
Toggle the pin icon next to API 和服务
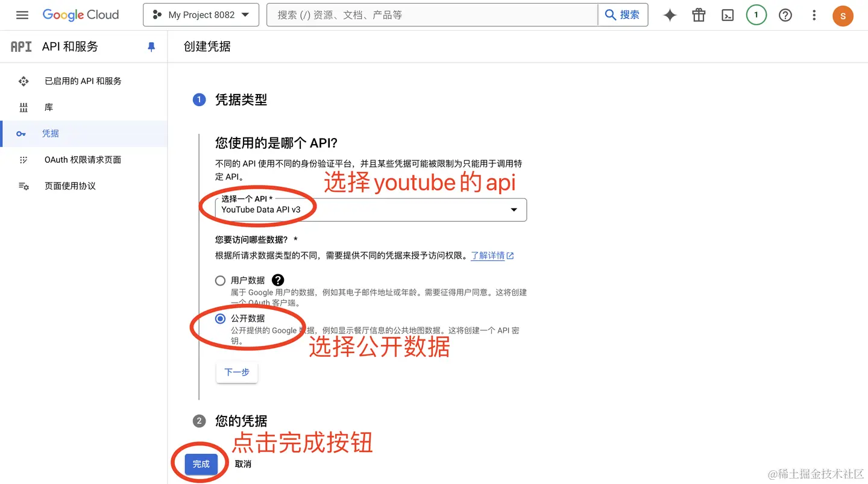point(151,47)
